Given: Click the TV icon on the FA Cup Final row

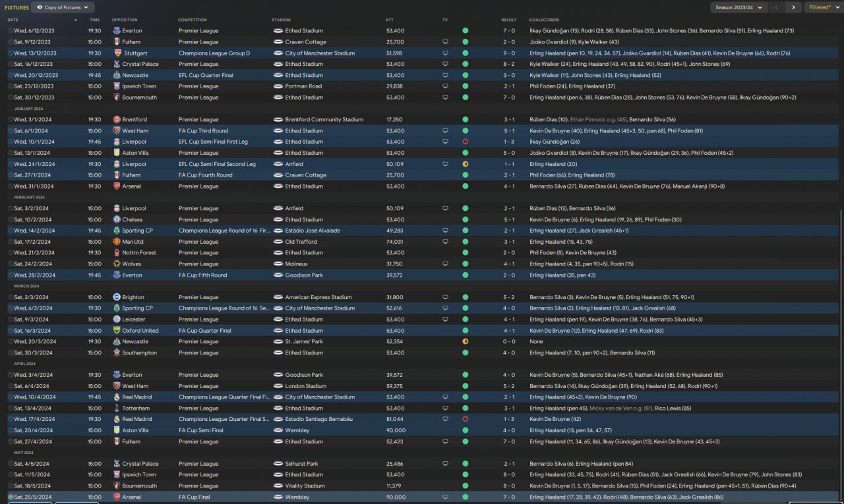Looking at the screenshot, I should click(x=445, y=497).
